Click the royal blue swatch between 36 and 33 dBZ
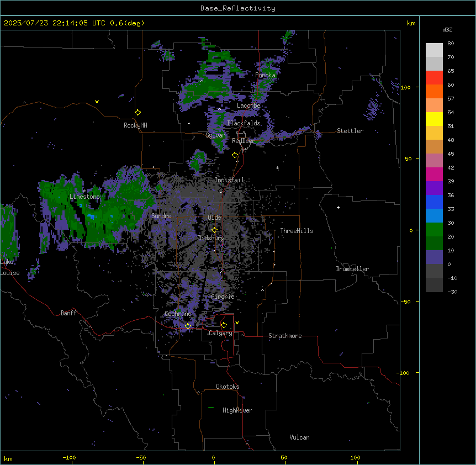Screen dimensions: 476x465 click(x=434, y=202)
